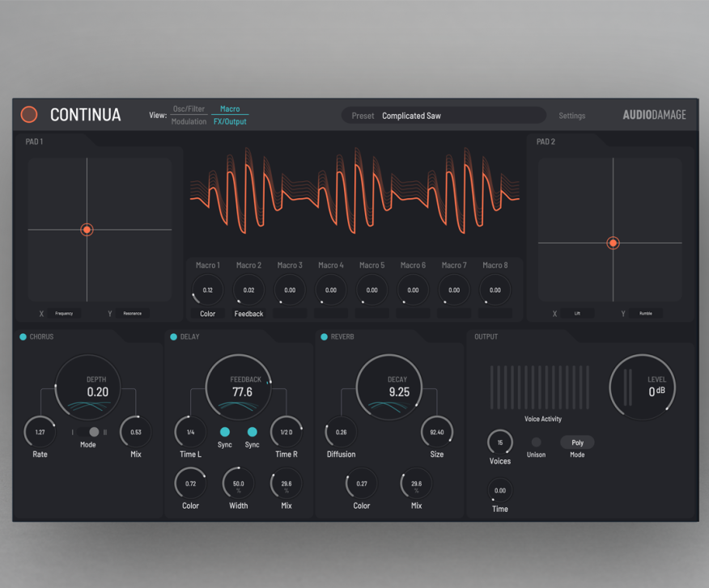Image resolution: width=709 pixels, height=588 pixels.
Task: Click the orange waveform display
Action: tap(355, 191)
